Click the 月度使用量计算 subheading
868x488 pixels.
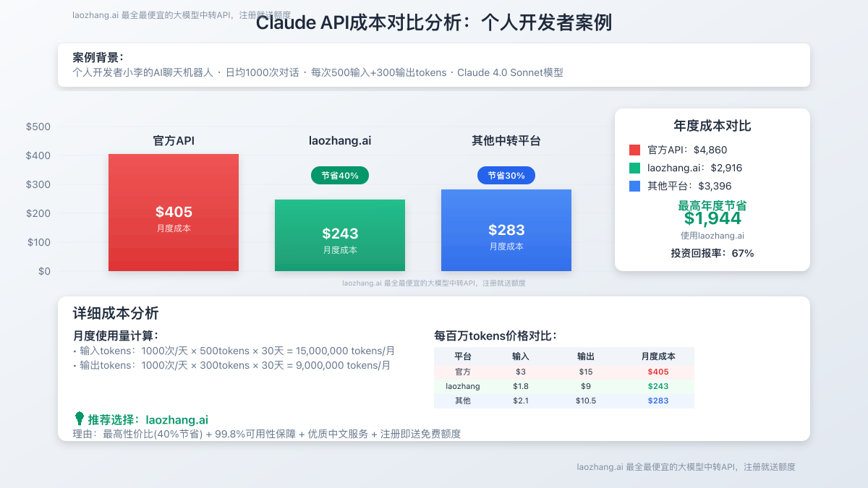click(x=116, y=335)
